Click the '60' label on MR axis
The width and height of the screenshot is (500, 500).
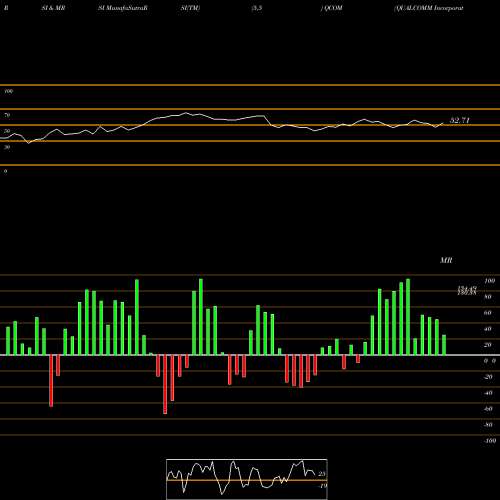pos(488,313)
